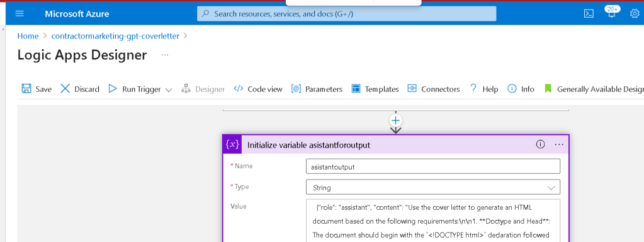Click Run Trigger in the toolbar
Screen dimensions: 644x242
tap(135, 89)
